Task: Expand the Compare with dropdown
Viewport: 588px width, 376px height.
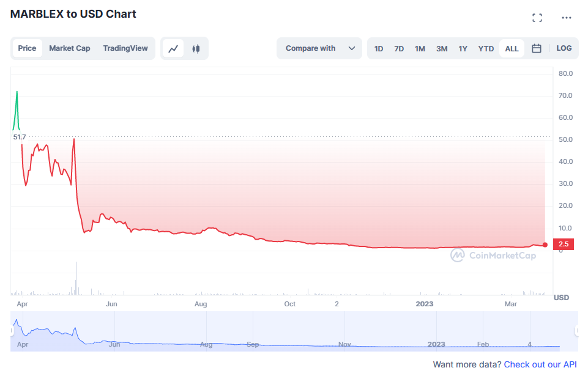Action: (x=319, y=48)
